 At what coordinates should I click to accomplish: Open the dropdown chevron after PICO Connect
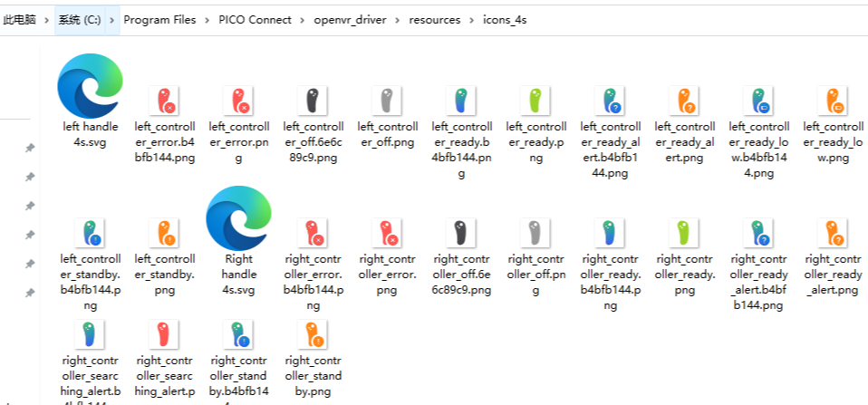(x=303, y=20)
